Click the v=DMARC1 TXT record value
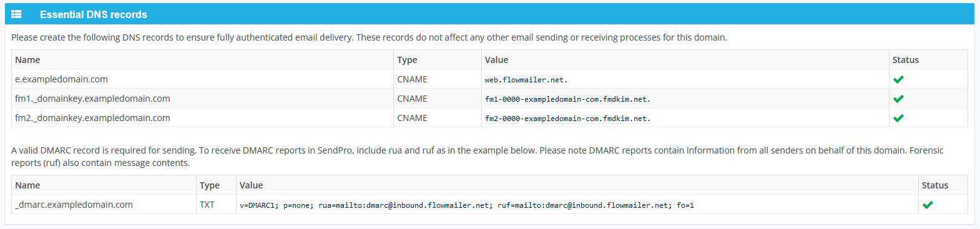 [x=467, y=205]
